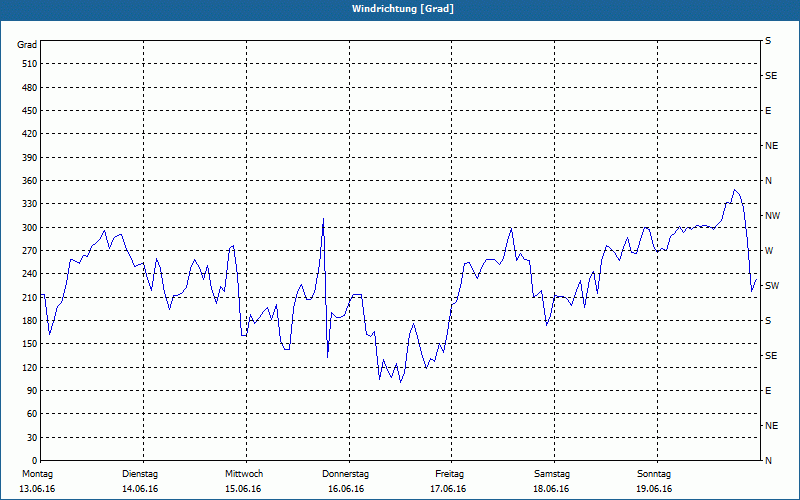
Task: Click the date 15.06.16
Action: tap(243, 489)
